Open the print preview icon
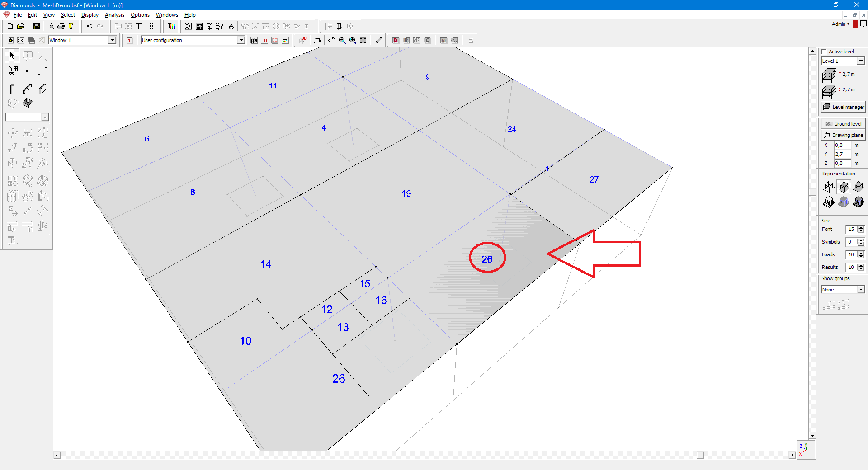 [50, 26]
